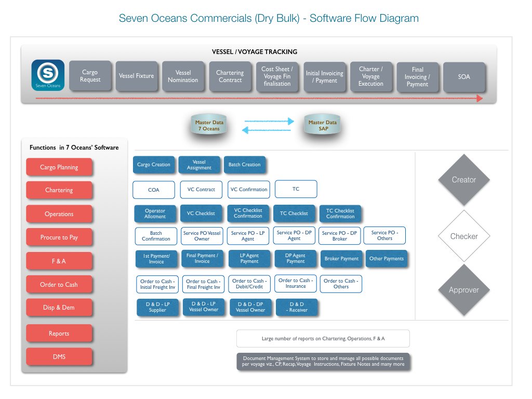Click Service PO Vessel Owner box
This screenshot has height=399, width=532.
202,236
